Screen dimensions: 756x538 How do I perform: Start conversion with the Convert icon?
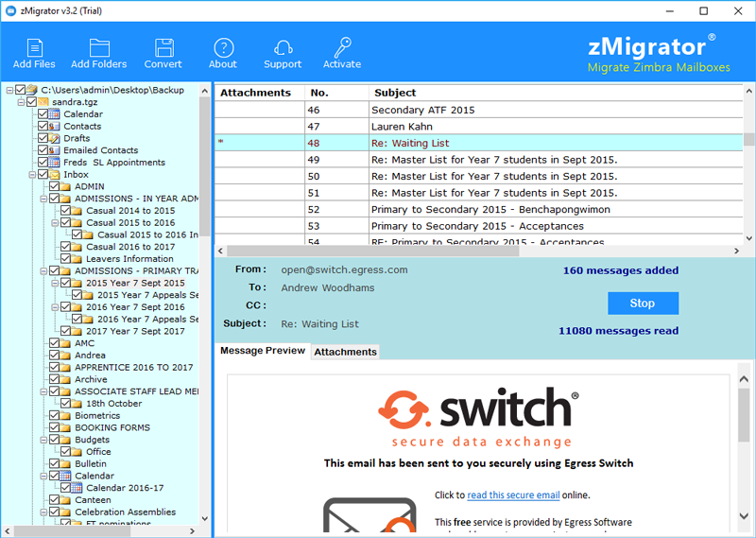click(x=163, y=48)
